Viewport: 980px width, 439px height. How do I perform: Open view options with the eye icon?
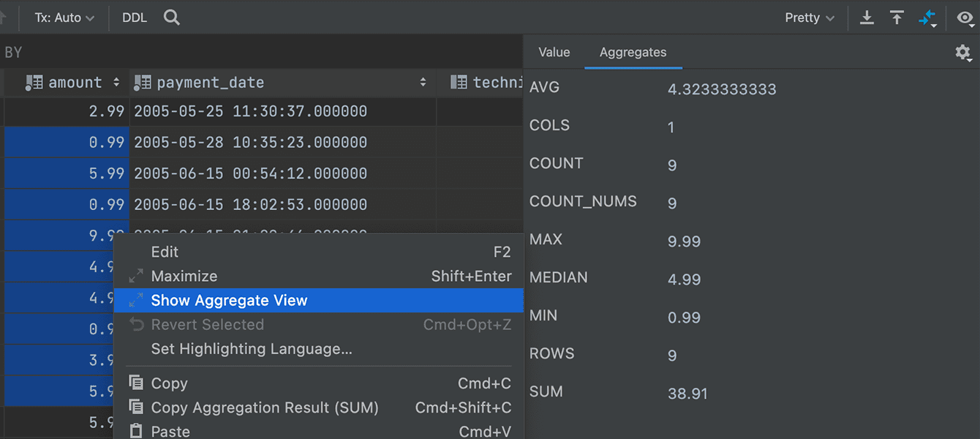pos(965,17)
